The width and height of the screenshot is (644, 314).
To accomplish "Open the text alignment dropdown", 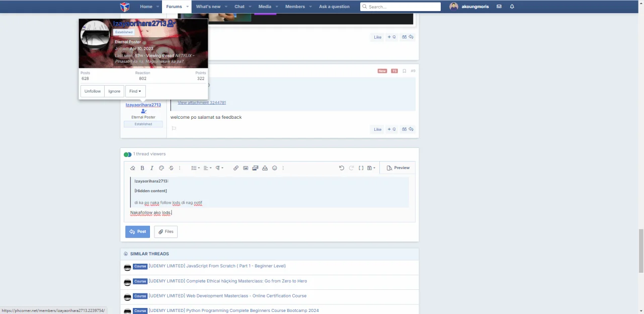I will [208, 168].
